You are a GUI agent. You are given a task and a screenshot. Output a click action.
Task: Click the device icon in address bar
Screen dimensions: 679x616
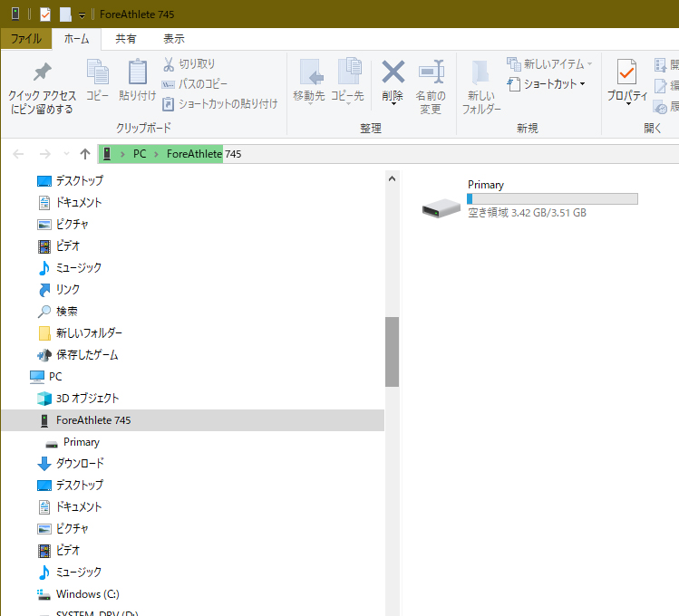[x=107, y=154]
